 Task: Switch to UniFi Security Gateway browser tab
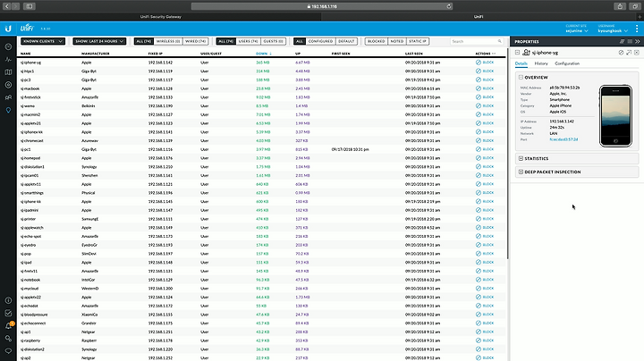(x=161, y=17)
